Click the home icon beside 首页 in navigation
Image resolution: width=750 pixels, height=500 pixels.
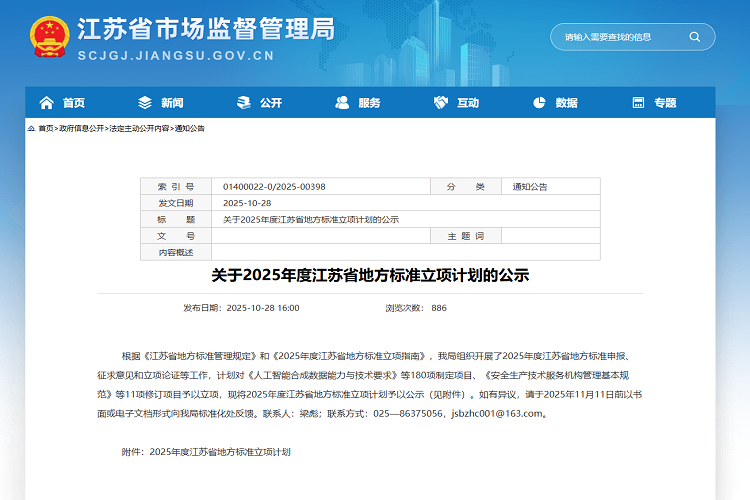point(46,103)
